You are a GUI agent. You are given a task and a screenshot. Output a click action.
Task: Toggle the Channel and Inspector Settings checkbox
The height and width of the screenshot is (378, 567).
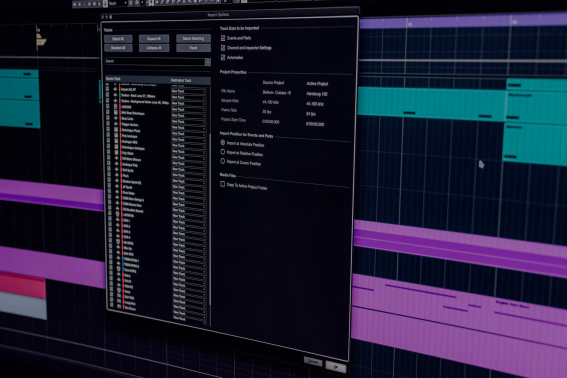point(223,47)
